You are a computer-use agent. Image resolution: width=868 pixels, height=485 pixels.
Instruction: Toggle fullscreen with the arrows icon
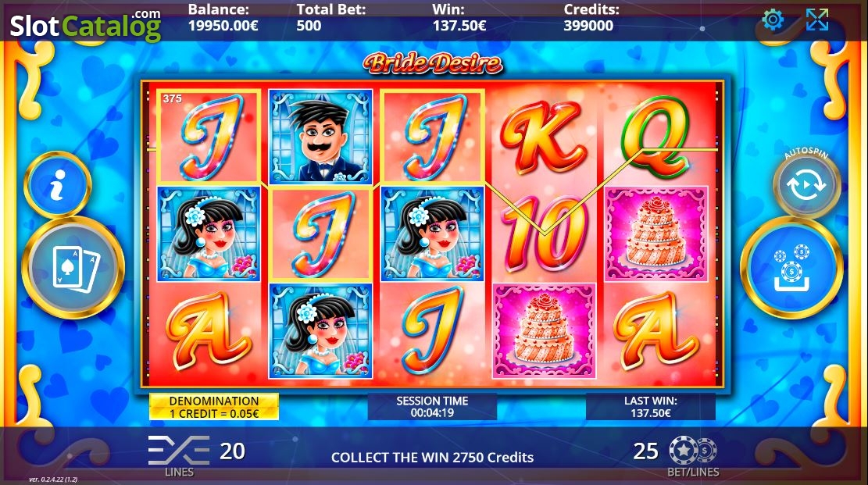817,20
